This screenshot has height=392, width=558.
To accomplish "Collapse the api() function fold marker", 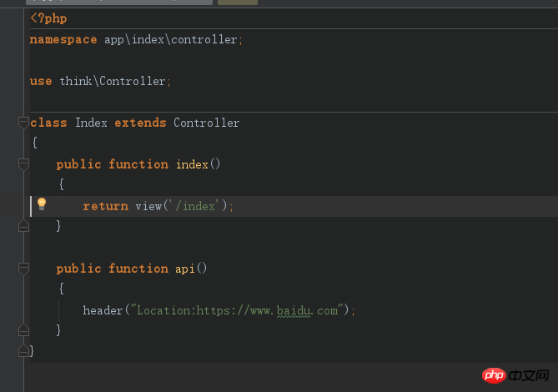I will [x=23, y=269].
